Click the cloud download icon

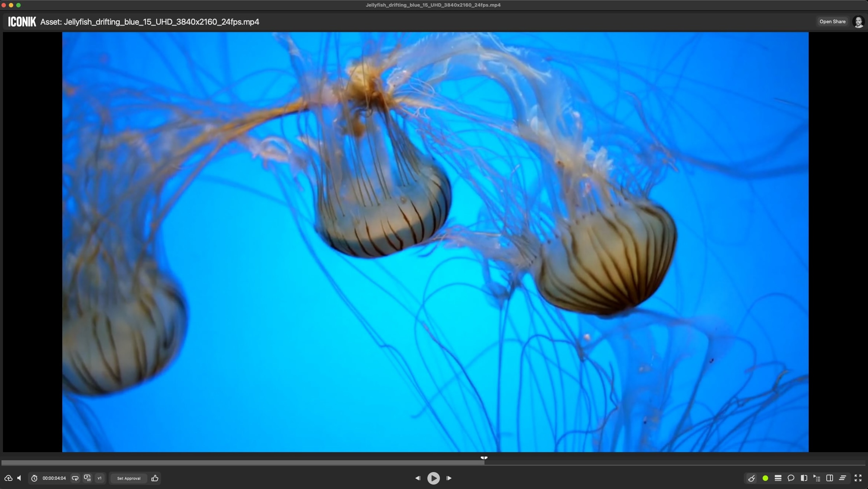[x=8, y=478]
